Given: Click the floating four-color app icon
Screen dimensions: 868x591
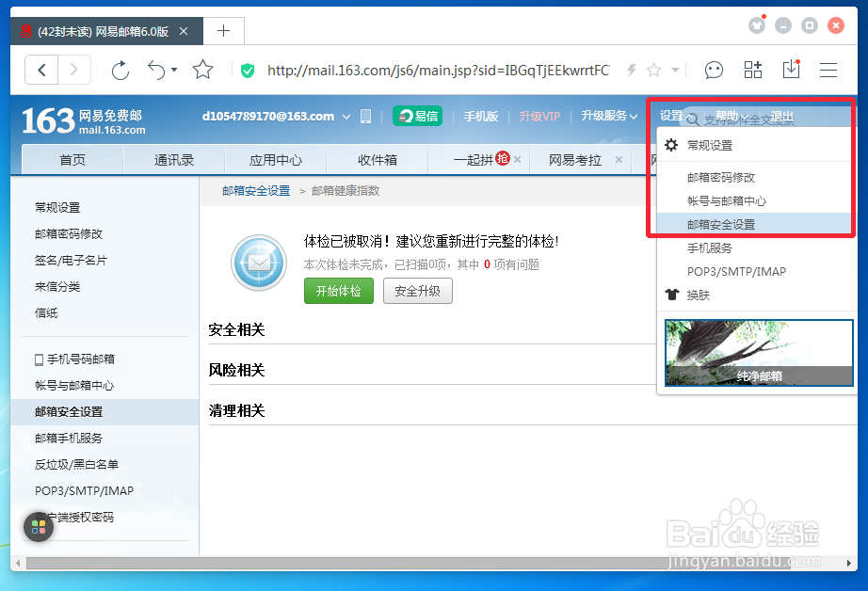Looking at the screenshot, I should [x=39, y=527].
